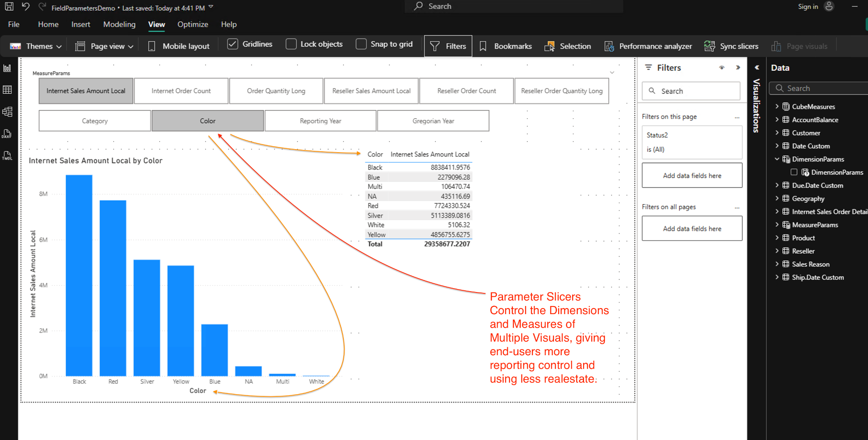The image size is (868, 440).
Task: Enable Snap to grid checkbox
Action: coord(361,44)
